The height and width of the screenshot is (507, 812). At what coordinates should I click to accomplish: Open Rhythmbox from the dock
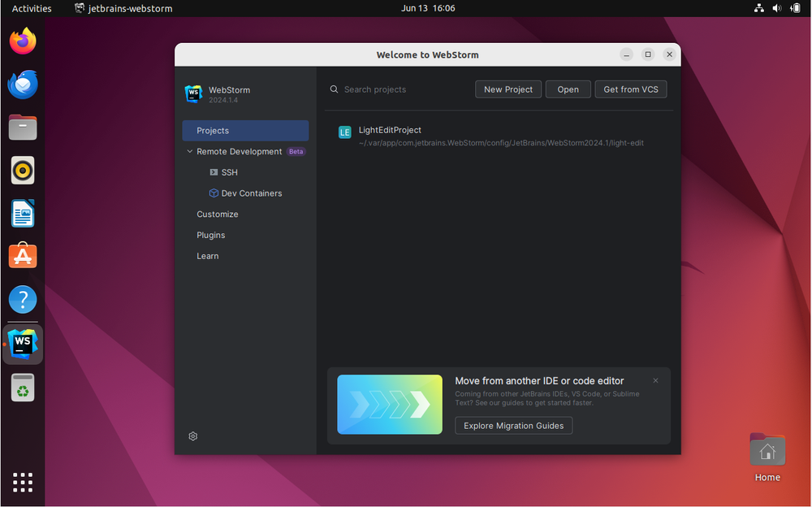[23, 171]
